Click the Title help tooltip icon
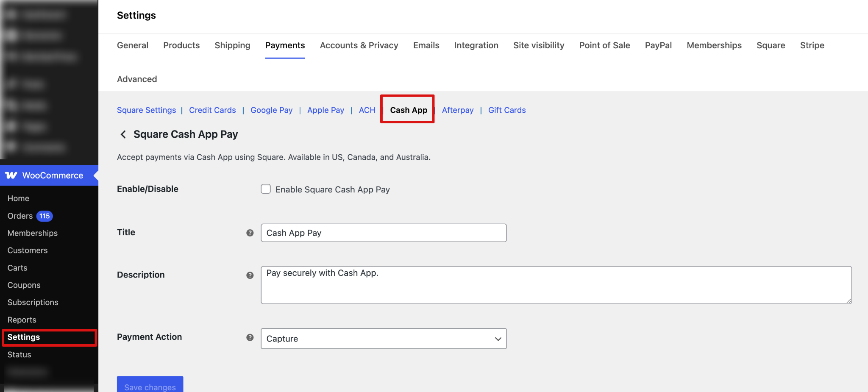Viewport: 868px width, 392px height. click(x=250, y=233)
